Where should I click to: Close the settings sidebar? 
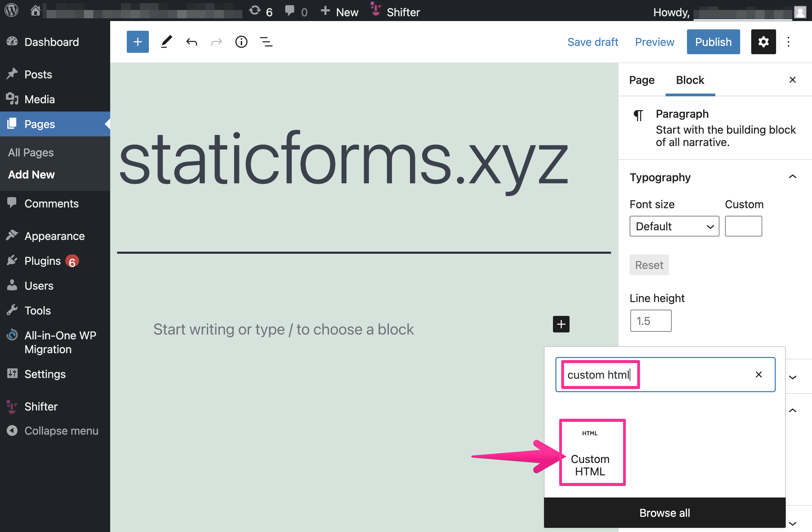(x=793, y=80)
